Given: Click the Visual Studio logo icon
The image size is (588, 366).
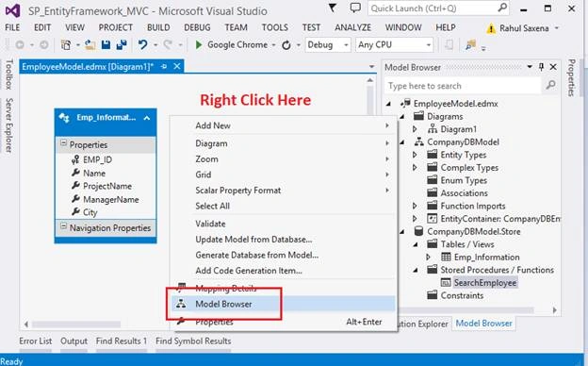Looking at the screenshot, I should coord(13,11).
